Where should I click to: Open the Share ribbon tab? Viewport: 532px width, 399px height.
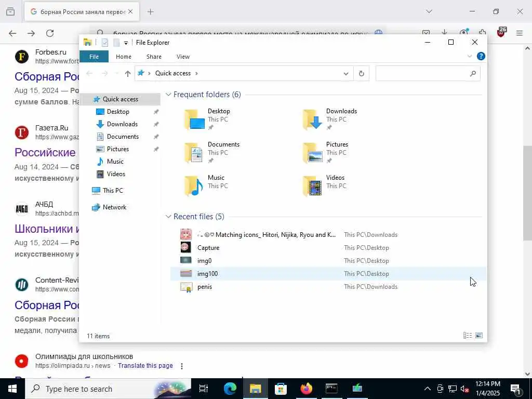pos(154,57)
